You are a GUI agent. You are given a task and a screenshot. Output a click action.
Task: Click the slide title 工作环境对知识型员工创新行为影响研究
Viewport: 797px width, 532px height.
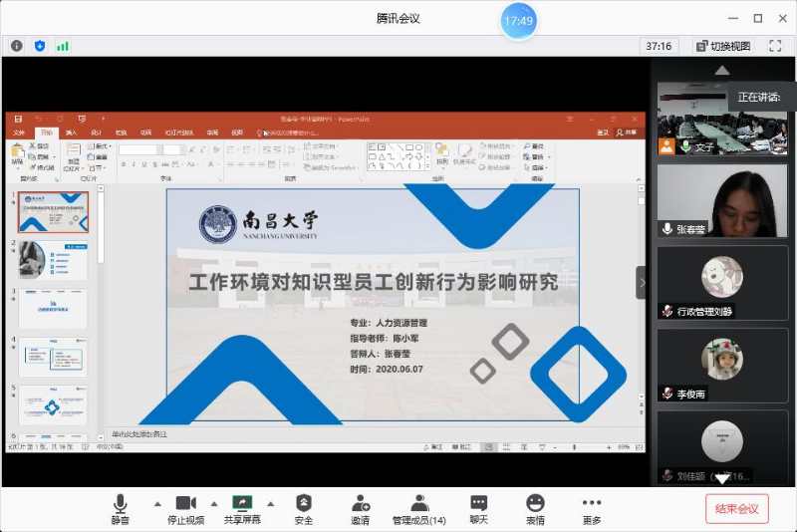pyautogui.click(x=374, y=282)
